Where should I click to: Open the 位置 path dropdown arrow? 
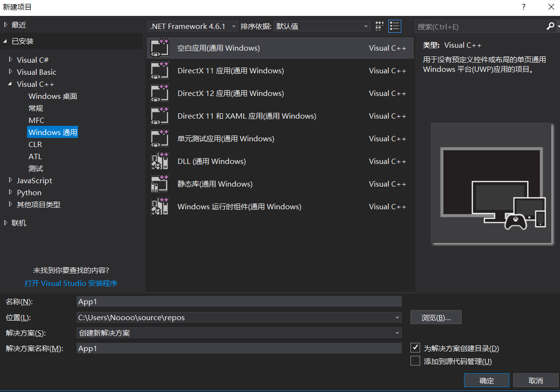click(x=397, y=317)
